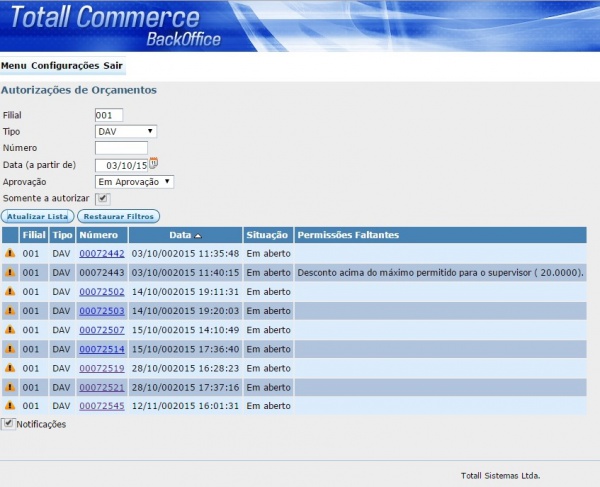Click the warning icon for row 00072443
The height and width of the screenshot is (487, 600).
click(x=10, y=273)
